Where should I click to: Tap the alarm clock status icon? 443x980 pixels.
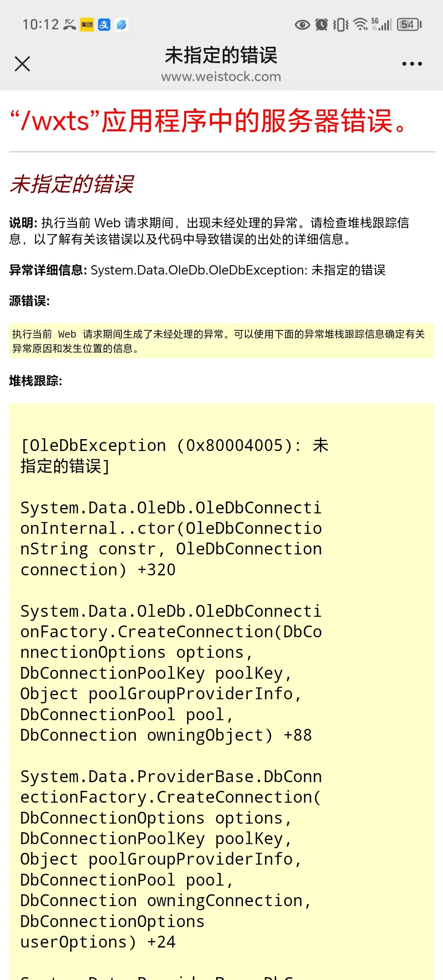tap(322, 25)
